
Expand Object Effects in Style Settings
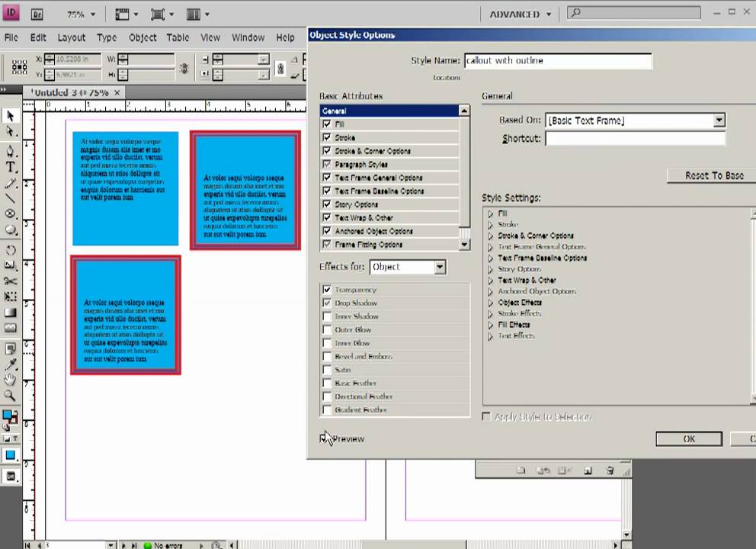tap(491, 303)
